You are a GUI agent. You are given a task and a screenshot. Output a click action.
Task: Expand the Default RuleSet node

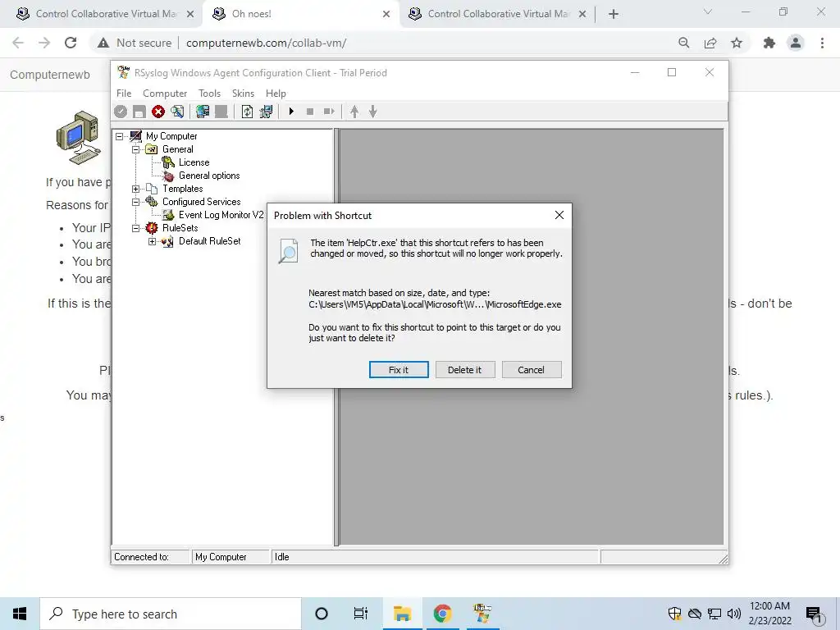point(152,242)
